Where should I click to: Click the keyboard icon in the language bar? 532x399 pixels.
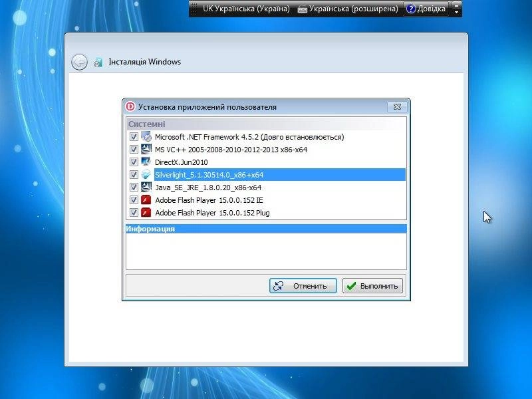pos(302,9)
